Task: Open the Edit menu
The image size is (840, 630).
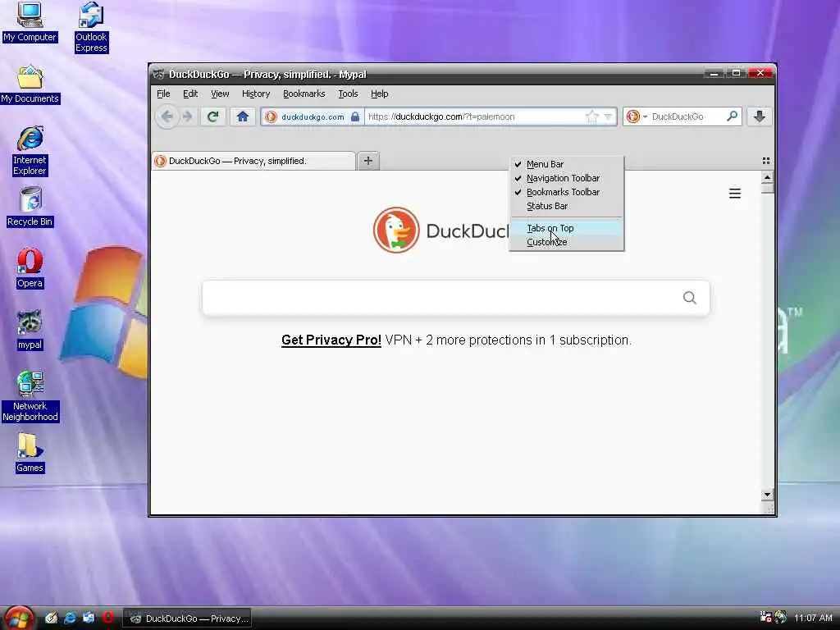Action: 190,94
